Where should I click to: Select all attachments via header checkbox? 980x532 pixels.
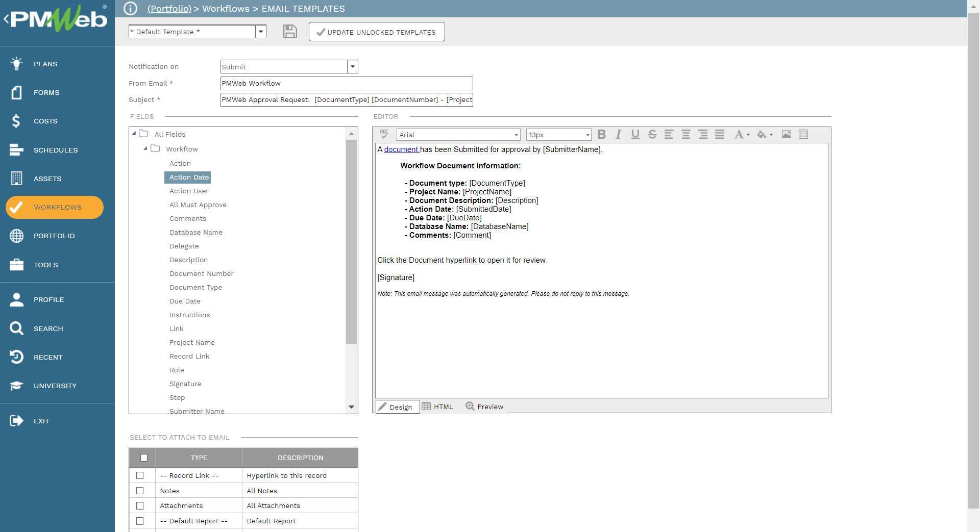[x=143, y=458]
